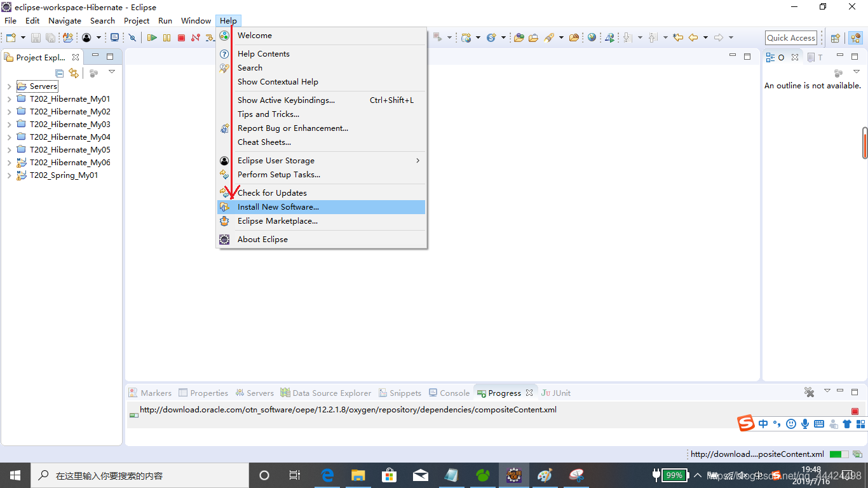Viewport: 868px width, 488px height.
Task: Click the Shows background operations status icon
Action: (x=858, y=454)
